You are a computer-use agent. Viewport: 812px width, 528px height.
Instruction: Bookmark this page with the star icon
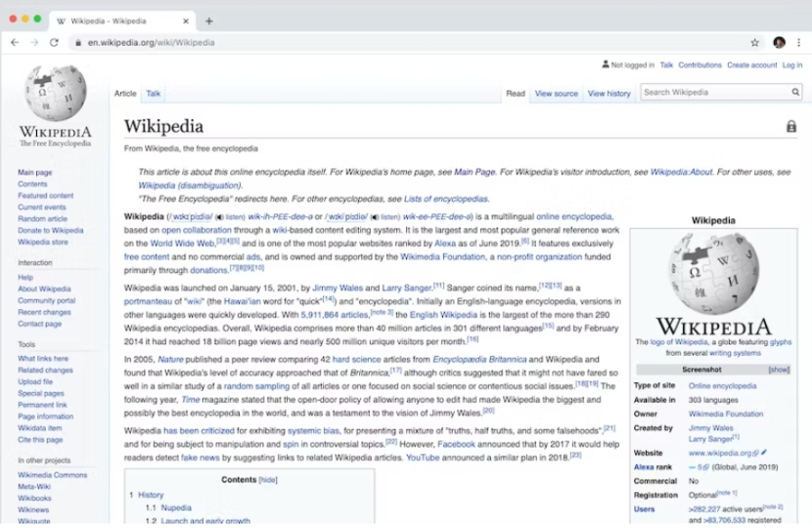(754, 43)
